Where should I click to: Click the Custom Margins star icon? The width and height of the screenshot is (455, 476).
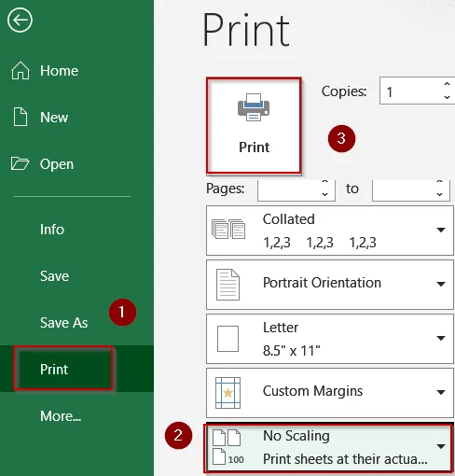[x=227, y=393]
